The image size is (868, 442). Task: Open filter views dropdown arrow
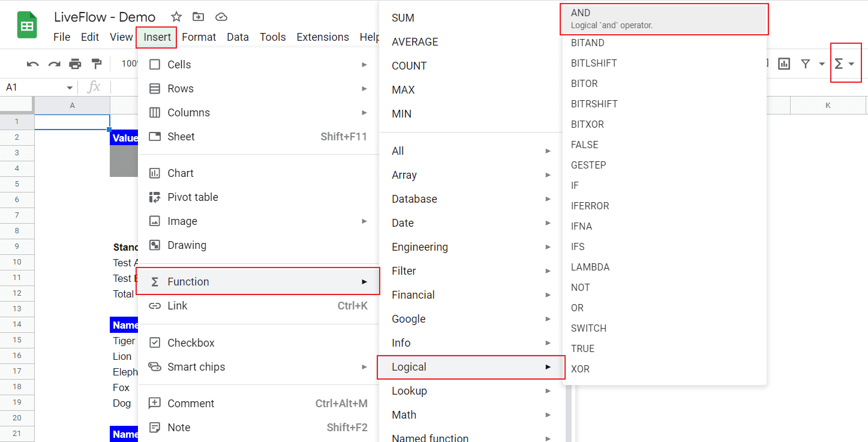click(822, 64)
